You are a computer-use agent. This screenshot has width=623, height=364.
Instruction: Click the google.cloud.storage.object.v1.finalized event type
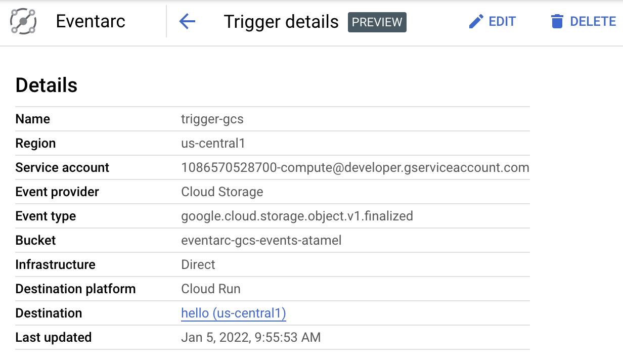pyautogui.click(x=297, y=216)
